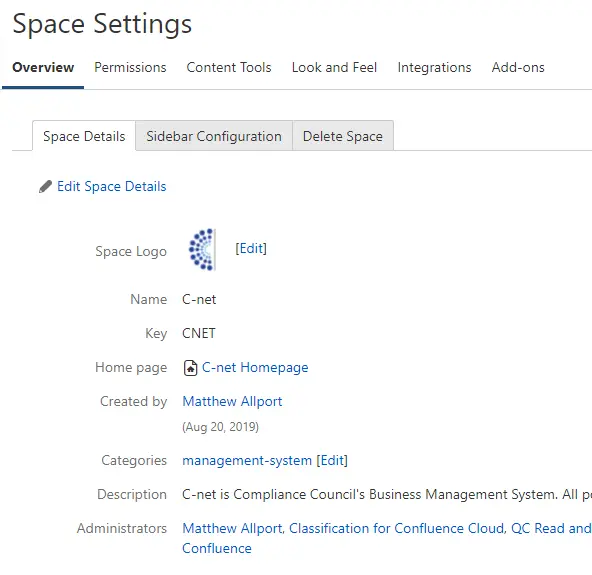The height and width of the screenshot is (575, 592).
Task: Open the Overview tab
Action: tap(43, 67)
